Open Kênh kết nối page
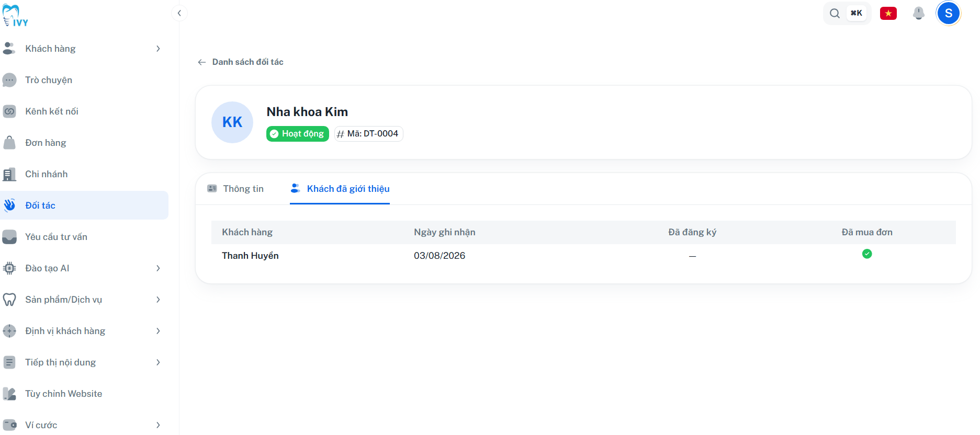The width and height of the screenshot is (980, 435). click(84, 111)
